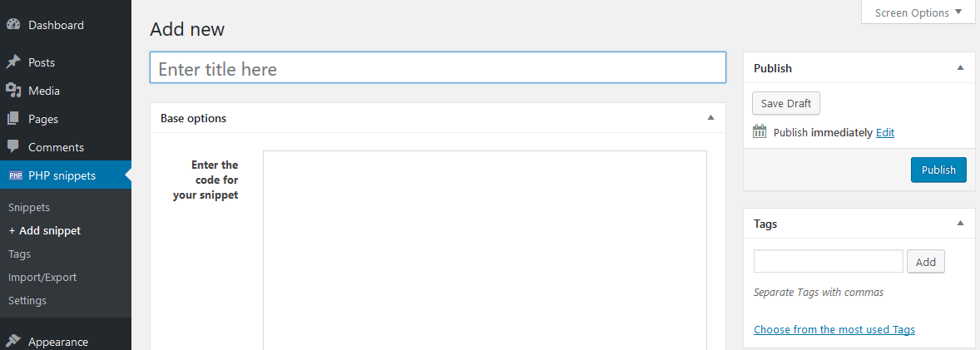The image size is (980, 350).
Task: Open the snippet Settings submenu item
Action: point(27,300)
